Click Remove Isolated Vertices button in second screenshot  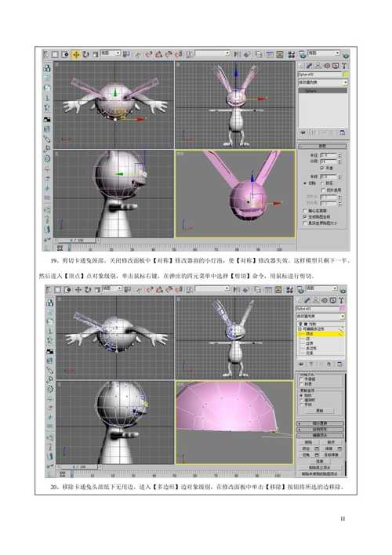click(x=319, y=467)
